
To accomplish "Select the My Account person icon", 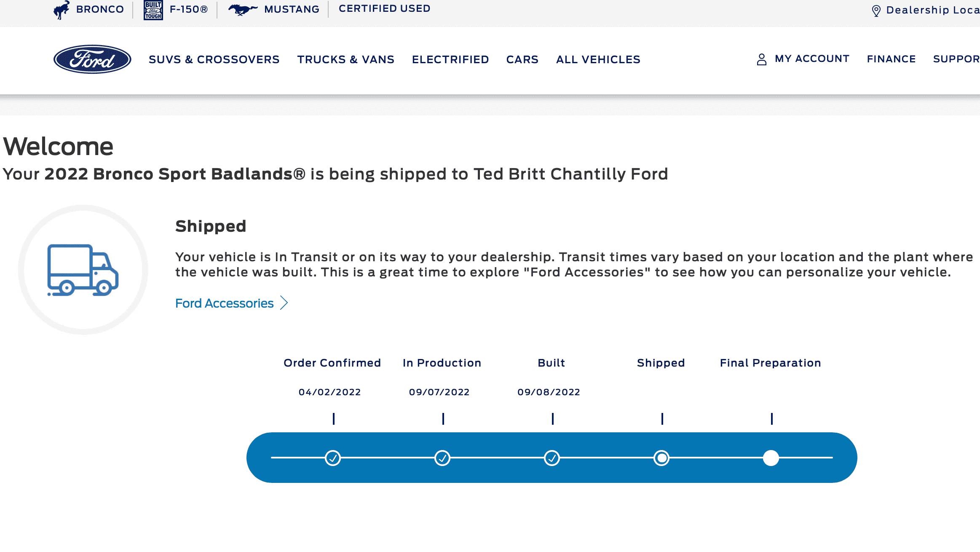I will (761, 59).
